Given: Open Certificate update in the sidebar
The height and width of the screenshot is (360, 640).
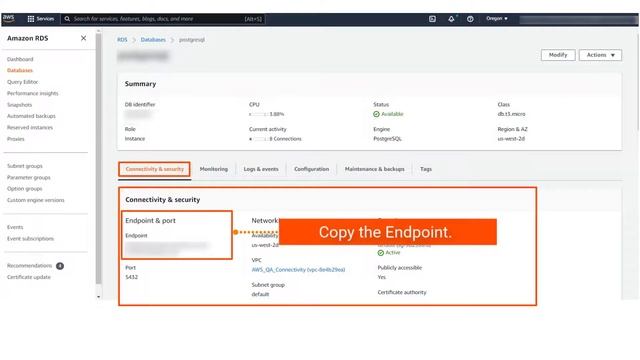Looking at the screenshot, I should pyautogui.click(x=29, y=277).
